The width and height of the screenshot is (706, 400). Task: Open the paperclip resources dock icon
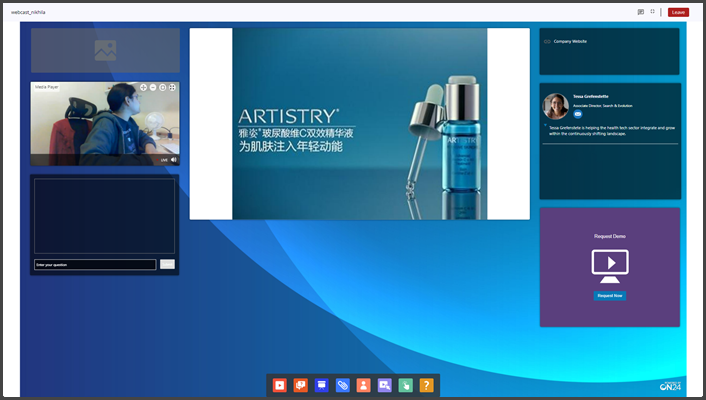tap(343, 385)
